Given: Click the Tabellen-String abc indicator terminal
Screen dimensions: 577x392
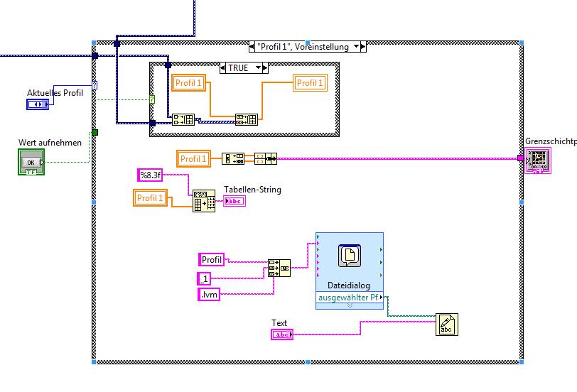Looking at the screenshot, I should (x=234, y=201).
